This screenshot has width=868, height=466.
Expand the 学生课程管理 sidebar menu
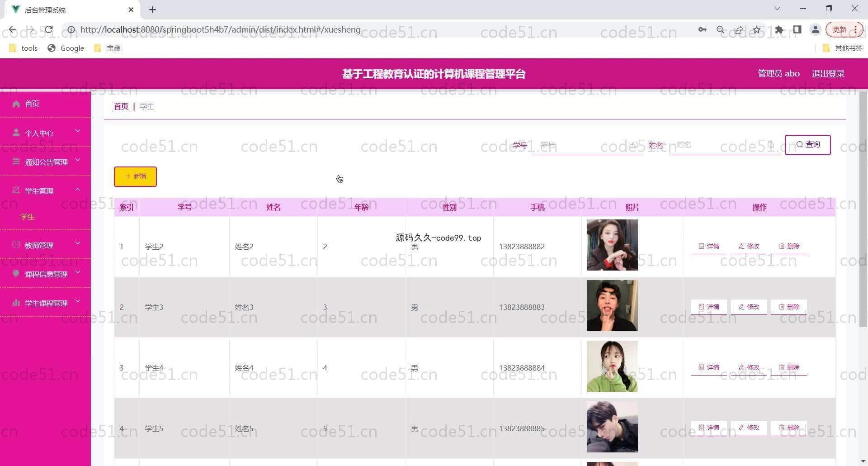(x=45, y=303)
